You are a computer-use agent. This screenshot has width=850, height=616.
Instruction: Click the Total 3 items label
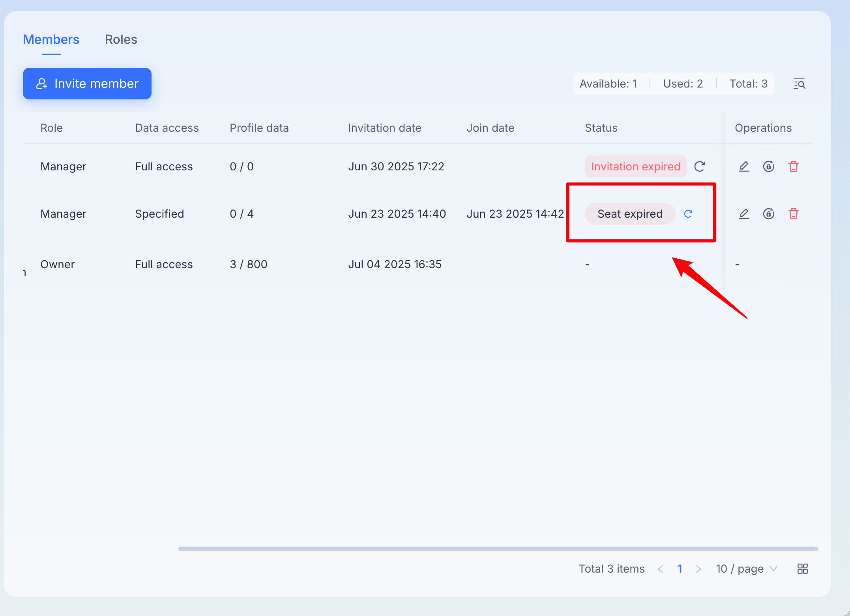click(612, 569)
